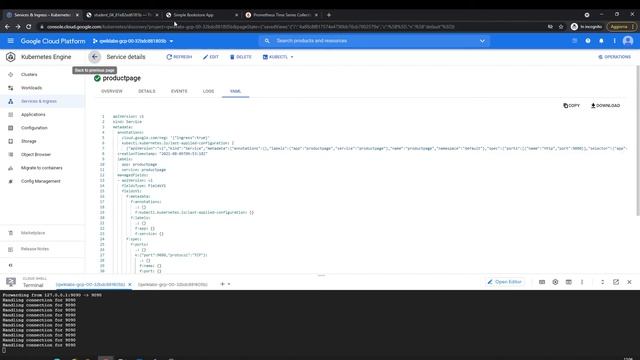Image resolution: width=640 pixels, height=360 pixels.
Task: Open the Operations panel link
Action: pyautogui.click(x=614, y=57)
